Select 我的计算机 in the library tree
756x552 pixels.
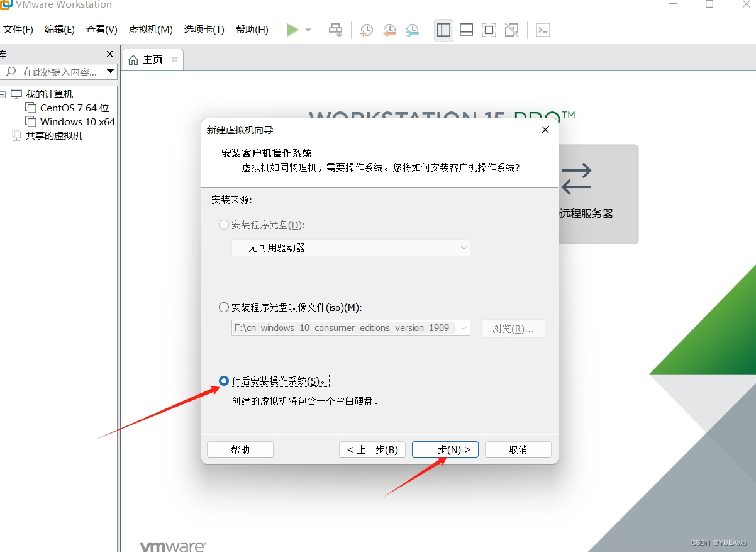[49, 94]
